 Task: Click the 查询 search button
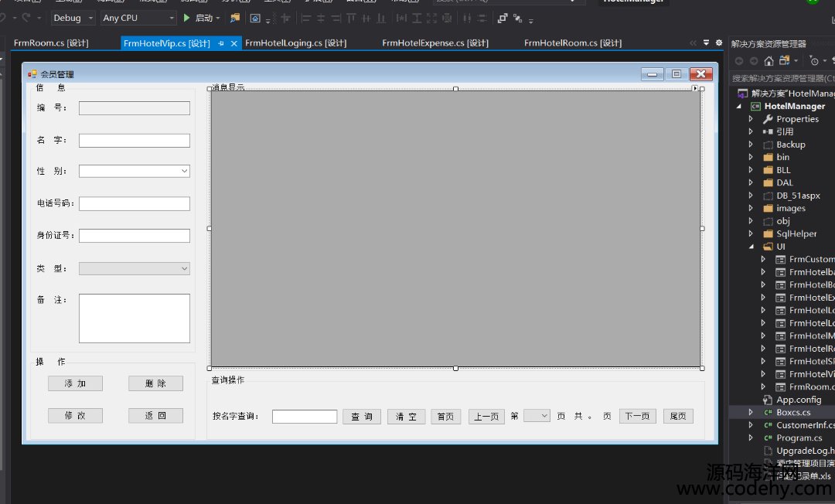click(x=362, y=417)
